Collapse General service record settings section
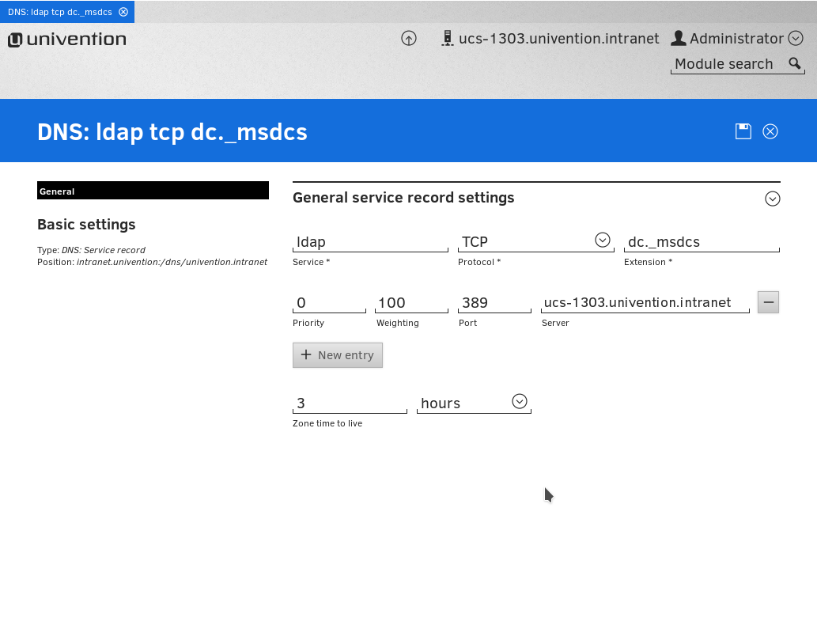This screenshot has width=817, height=644. click(x=773, y=199)
